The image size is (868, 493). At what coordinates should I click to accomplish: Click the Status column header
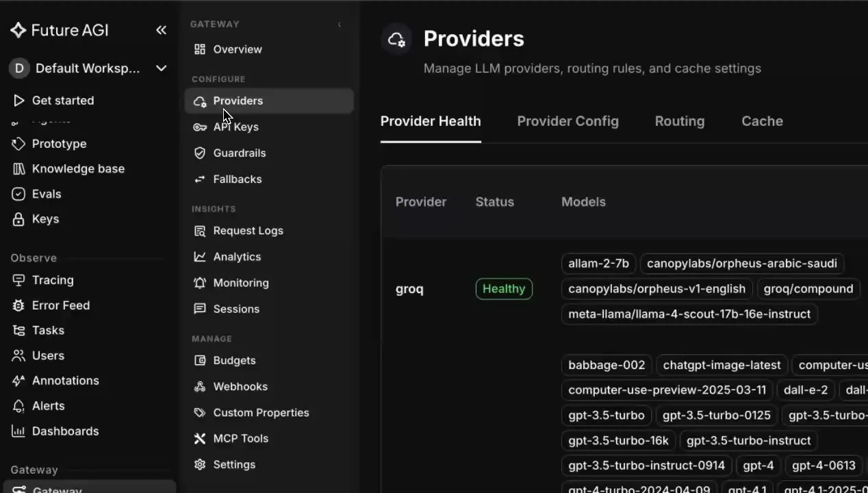tap(495, 202)
